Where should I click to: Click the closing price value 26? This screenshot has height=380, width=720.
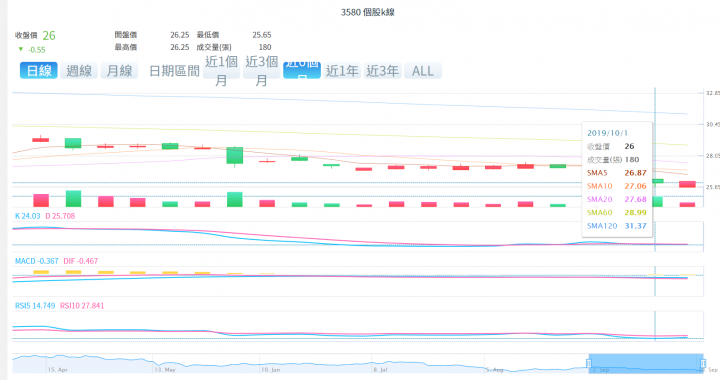click(x=49, y=35)
